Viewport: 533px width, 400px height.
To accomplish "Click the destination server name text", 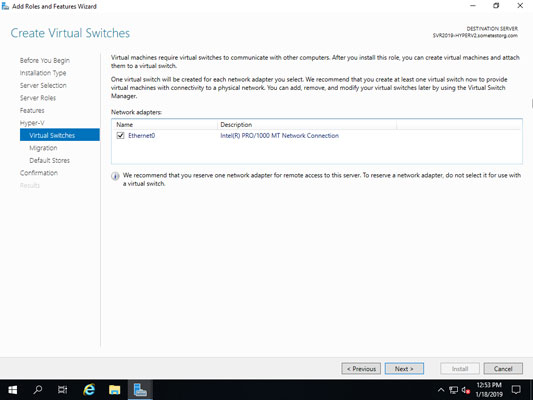I will coord(475,36).
